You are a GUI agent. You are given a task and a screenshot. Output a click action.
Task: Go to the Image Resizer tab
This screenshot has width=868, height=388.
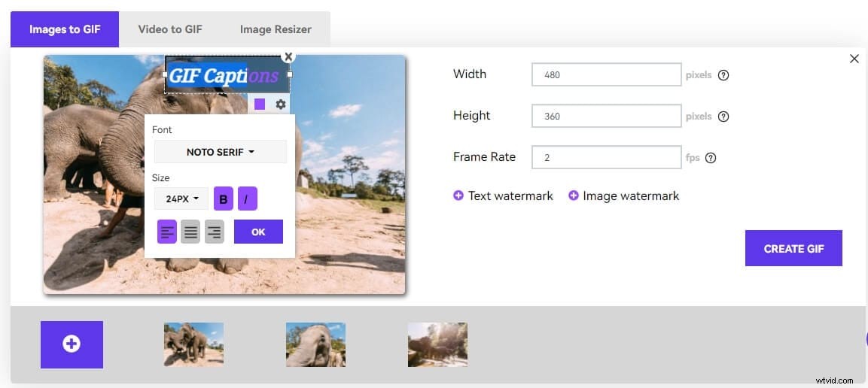point(276,29)
